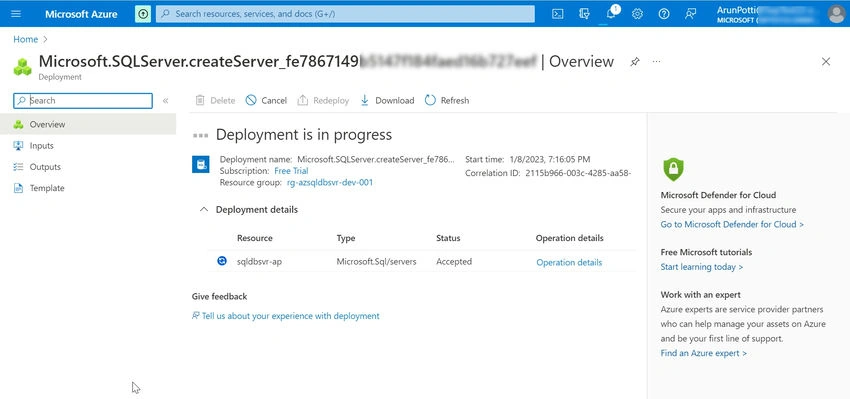The image size is (850, 399).
Task: Open portal settings gear
Action: tap(638, 14)
